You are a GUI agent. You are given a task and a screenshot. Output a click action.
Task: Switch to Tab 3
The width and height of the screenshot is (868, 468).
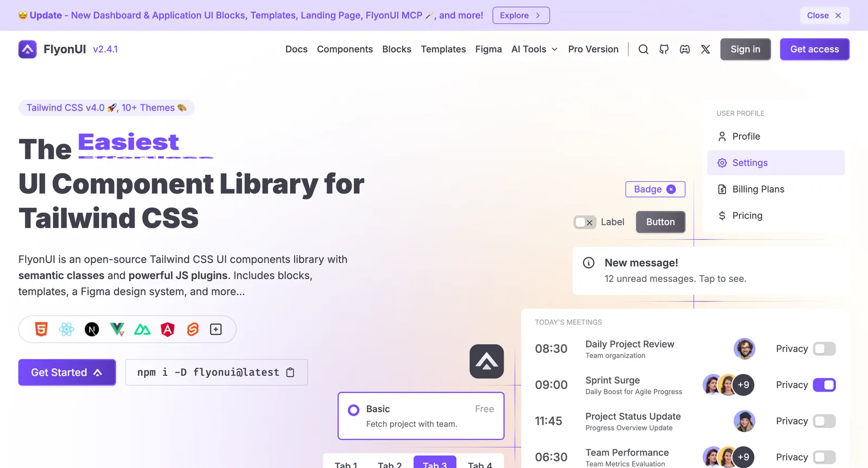click(435, 463)
